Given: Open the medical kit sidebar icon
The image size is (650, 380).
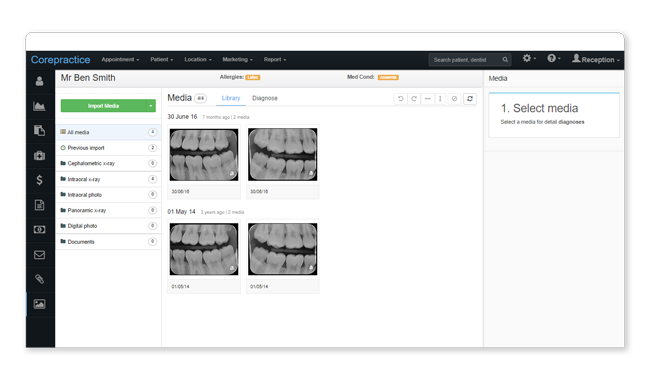Looking at the screenshot, I should [39, 156].
